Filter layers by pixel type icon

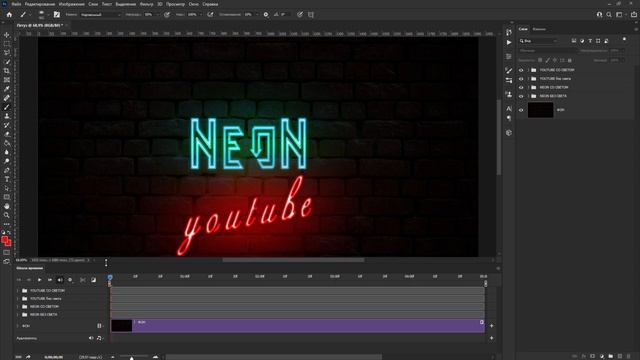574,41
